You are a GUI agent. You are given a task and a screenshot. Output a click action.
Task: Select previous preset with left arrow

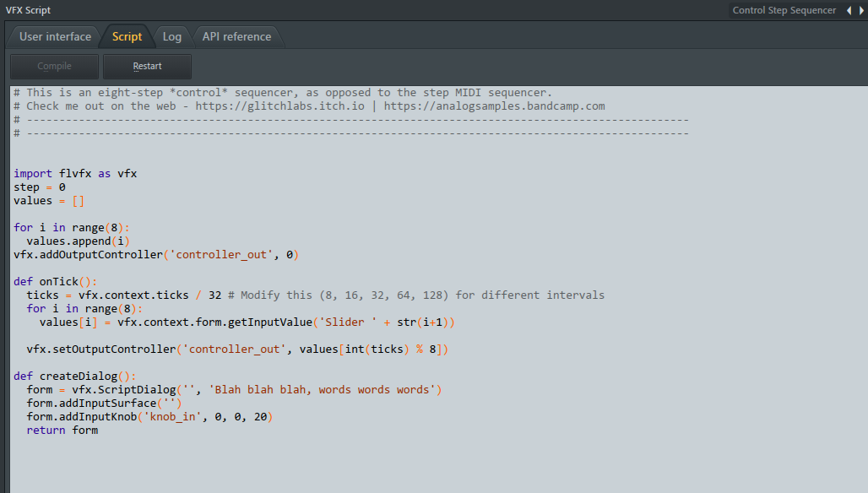pyautogui.click(x=849, y=10)
